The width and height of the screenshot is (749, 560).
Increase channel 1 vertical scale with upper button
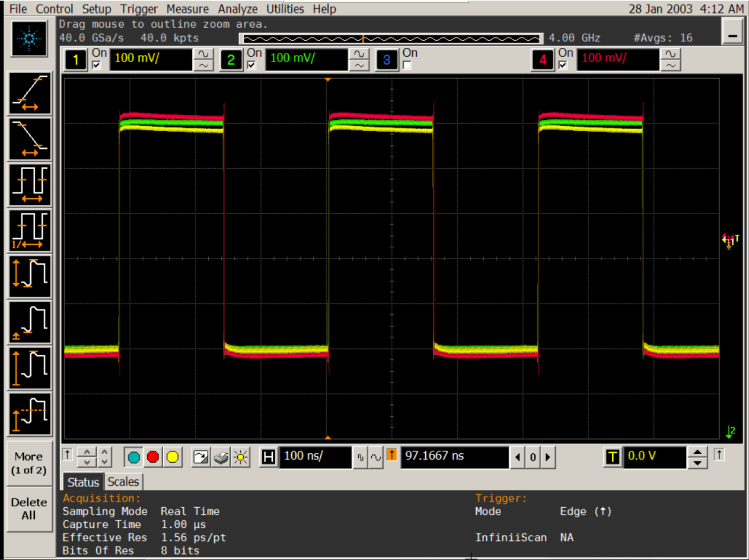point(203,55)
